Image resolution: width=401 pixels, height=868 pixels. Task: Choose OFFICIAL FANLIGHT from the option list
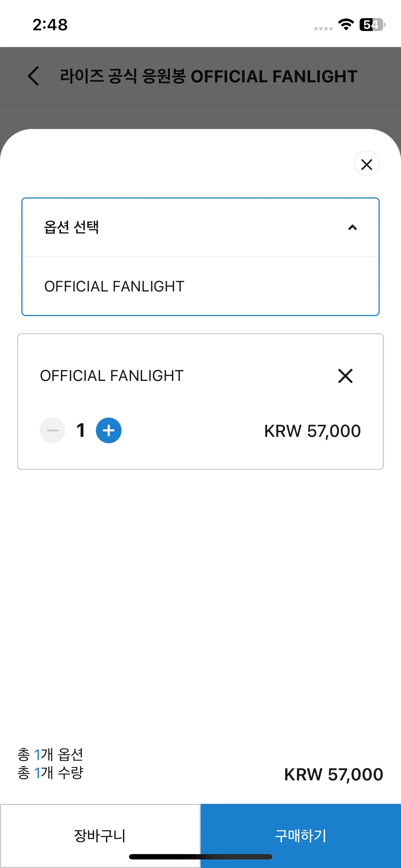(200, 286)
